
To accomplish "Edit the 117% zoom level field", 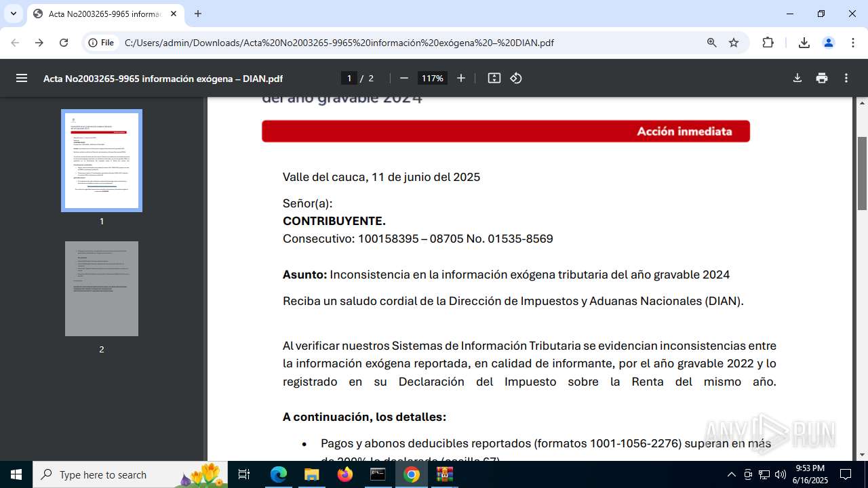I will pyautogui.click(x=433, y=78).
